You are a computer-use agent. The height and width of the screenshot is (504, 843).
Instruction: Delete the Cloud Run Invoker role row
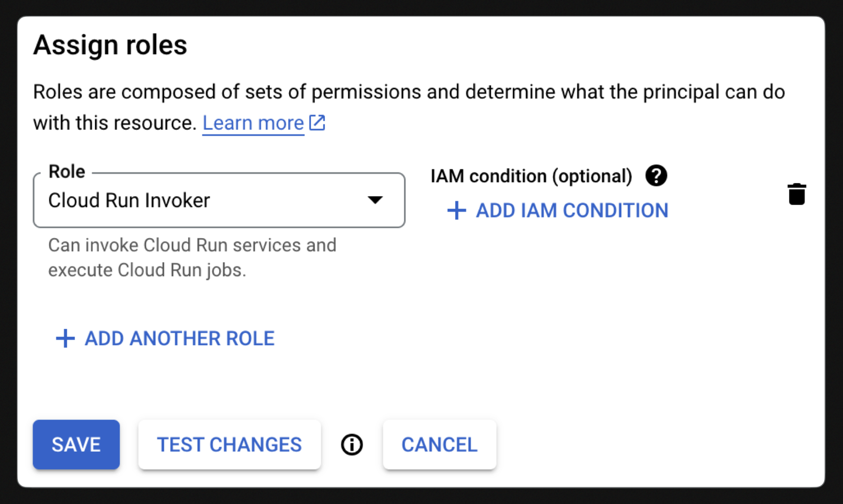[797, 194]
